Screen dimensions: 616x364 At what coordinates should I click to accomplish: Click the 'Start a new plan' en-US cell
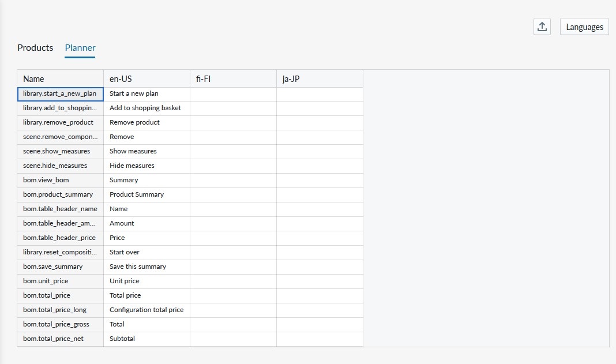click(147, 95)
